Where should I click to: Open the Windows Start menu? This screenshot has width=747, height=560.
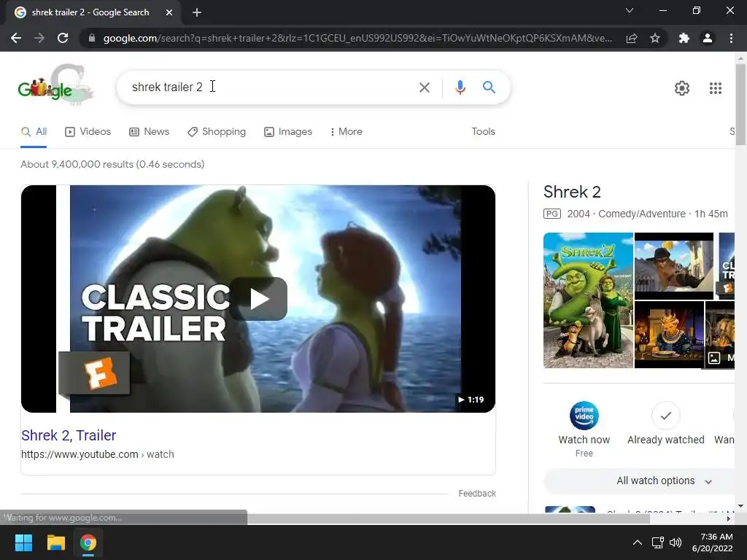click(x=23, y=542)
